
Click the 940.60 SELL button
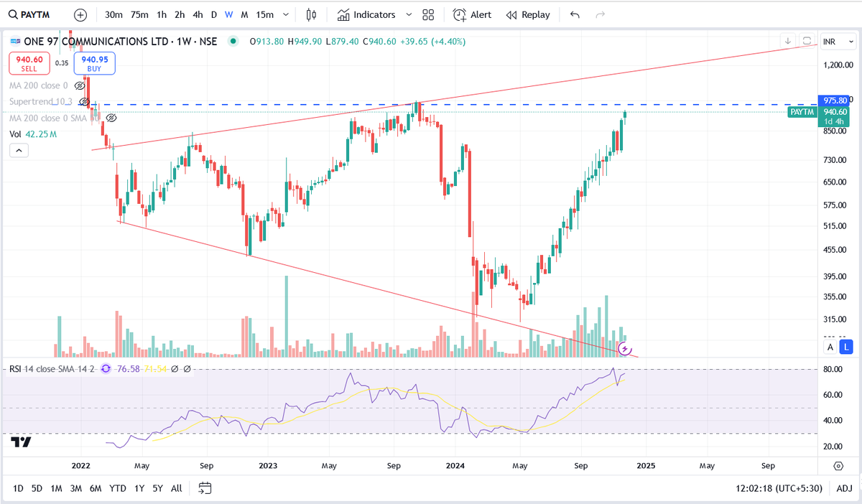(29, 65)
